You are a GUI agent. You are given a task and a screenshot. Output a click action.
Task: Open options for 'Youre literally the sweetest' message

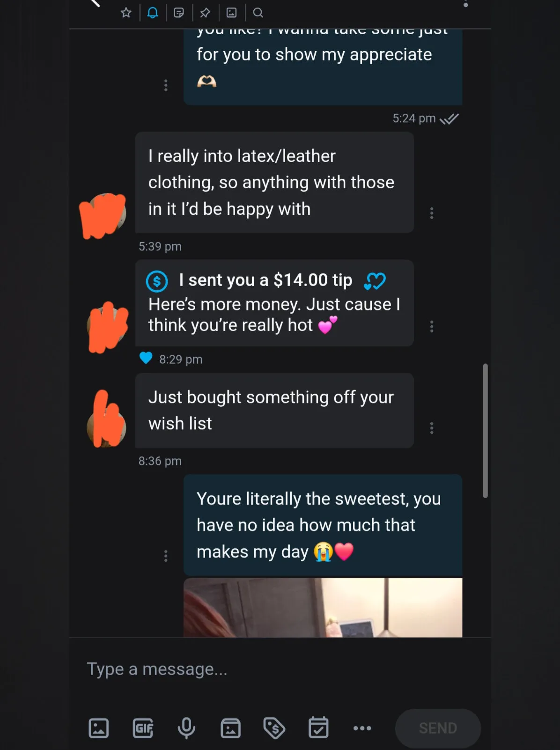166,556
